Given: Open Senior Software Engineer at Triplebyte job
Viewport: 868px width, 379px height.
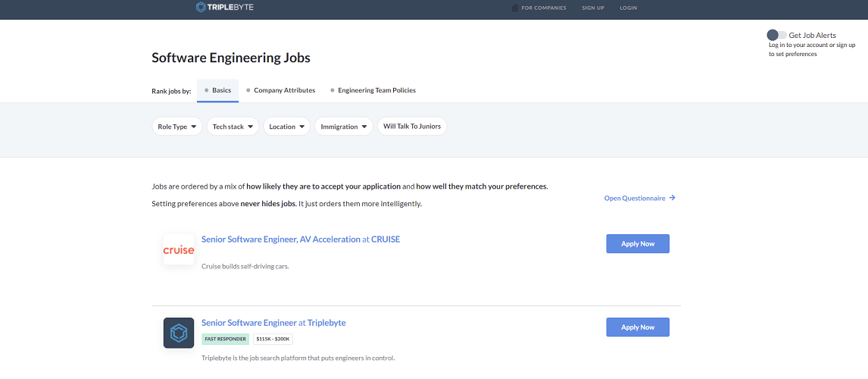Looking at the screenshot, I should 273,322.
